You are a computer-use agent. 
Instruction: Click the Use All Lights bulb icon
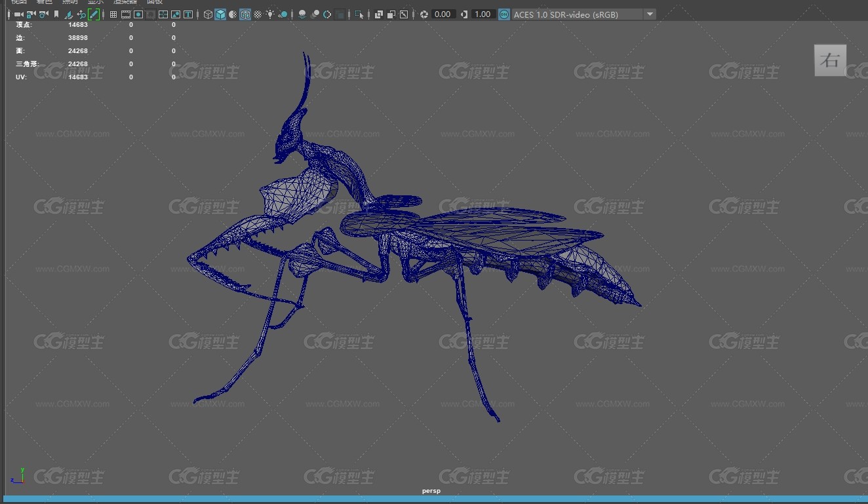click(x=270, y=14)
